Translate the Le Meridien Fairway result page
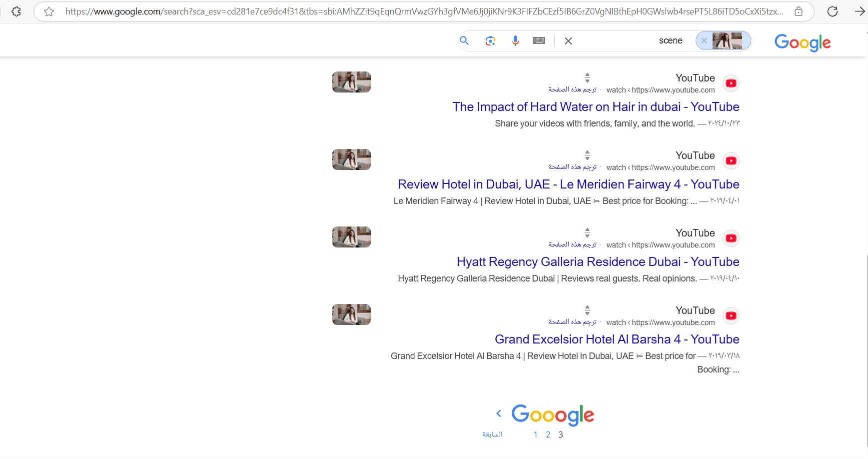The height and width of the screenshot is (459, 868). coord(573,167)
